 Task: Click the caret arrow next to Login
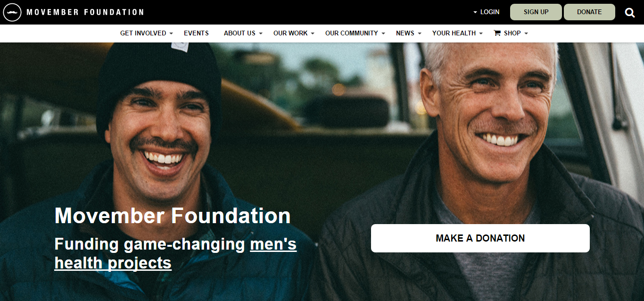(x=475, y=12)
